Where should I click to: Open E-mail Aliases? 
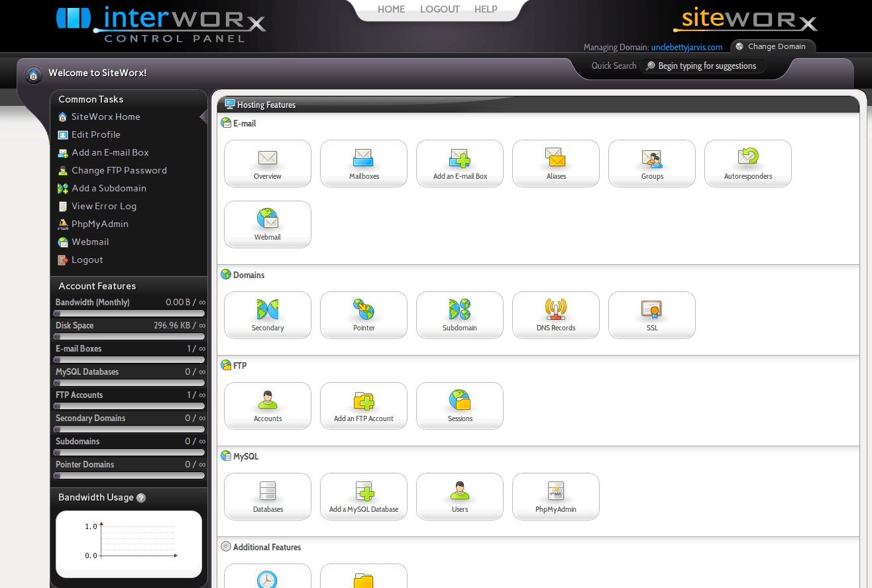coord(556,164)
